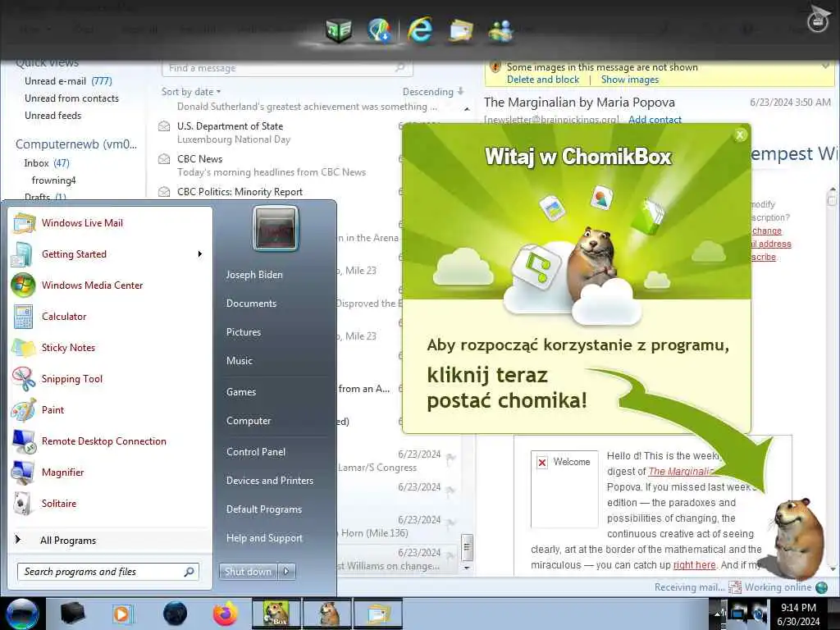Open network icon in system tray
The height and width of the screenshot is (630, 840).
pyautogui.click(x=739, y=614)
